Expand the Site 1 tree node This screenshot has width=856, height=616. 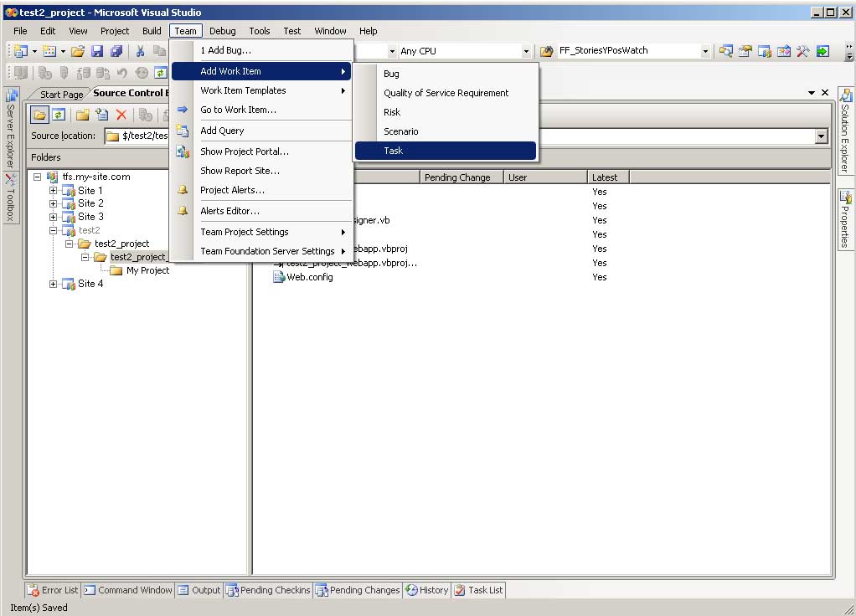[x=53, y=191]
